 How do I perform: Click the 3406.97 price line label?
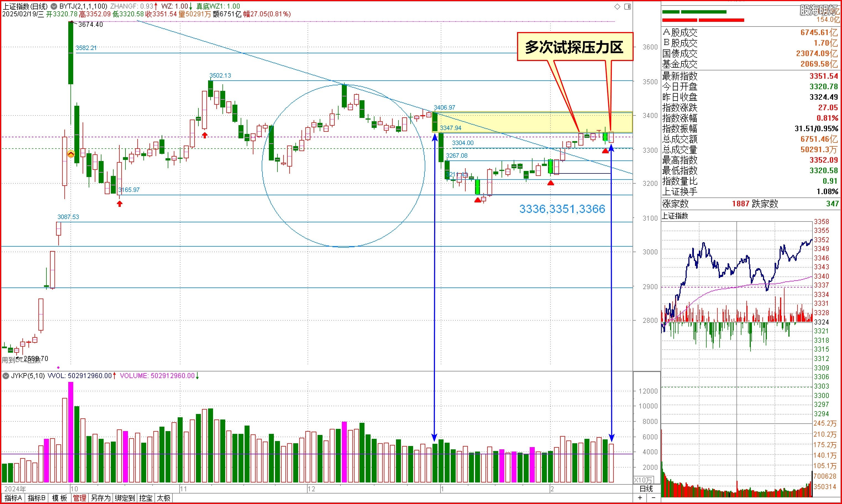444,108
